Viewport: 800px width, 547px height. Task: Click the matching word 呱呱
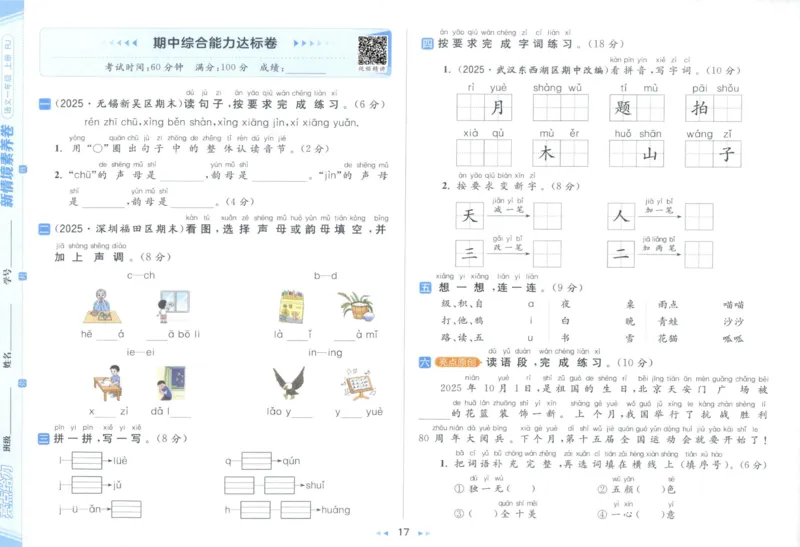pyautogui.click(x=733, y=339)
